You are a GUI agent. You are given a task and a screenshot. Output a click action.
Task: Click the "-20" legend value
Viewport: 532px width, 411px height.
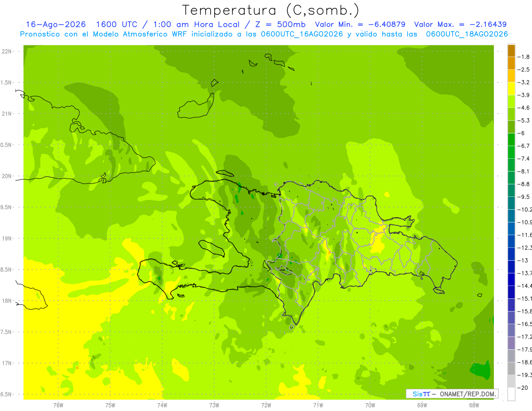point(523,388)
